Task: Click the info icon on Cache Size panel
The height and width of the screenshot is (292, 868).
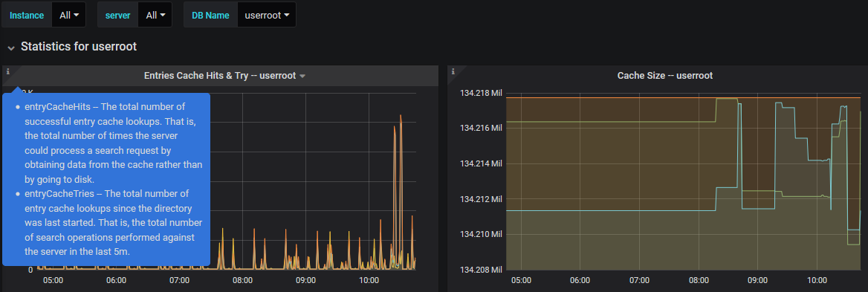Action: click(453, 71)
